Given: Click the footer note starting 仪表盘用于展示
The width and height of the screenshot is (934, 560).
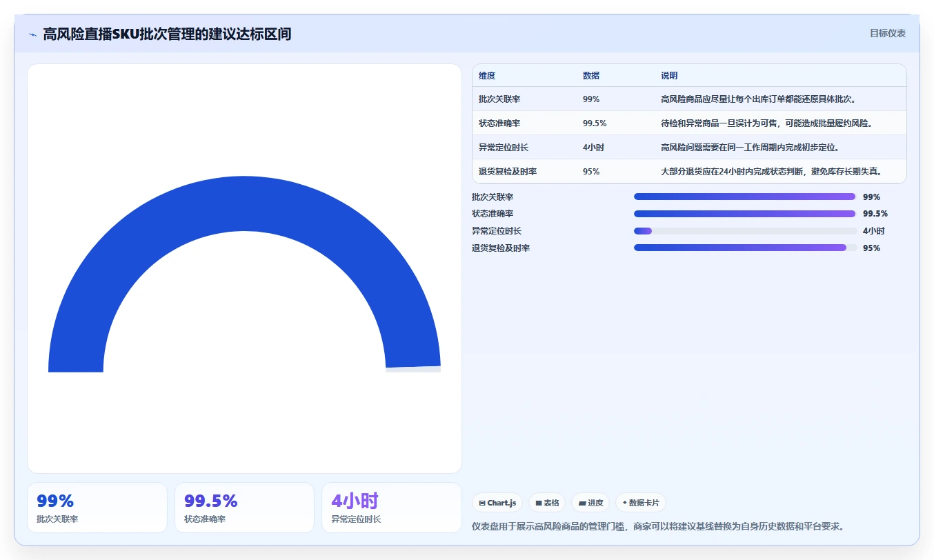Looking at the screenshot, I should click(658, 526).
